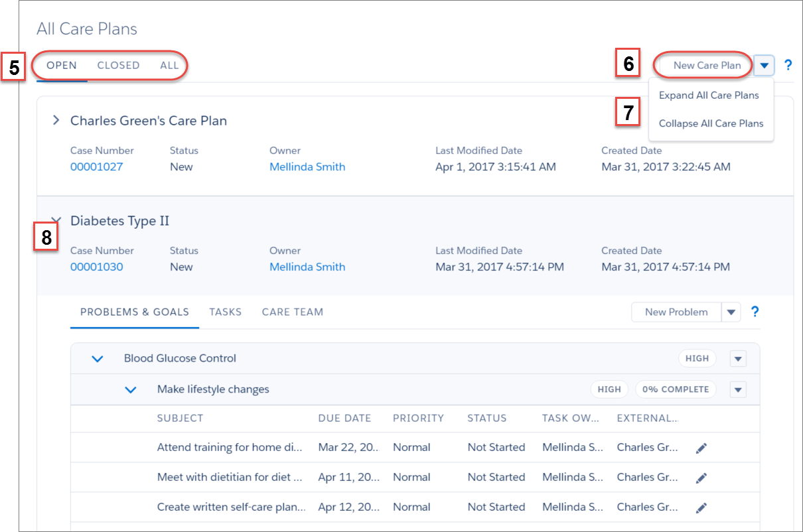Switch to the CARE TEAM tab
This screenshot has width=803, height=532.
tap(292, 312)
